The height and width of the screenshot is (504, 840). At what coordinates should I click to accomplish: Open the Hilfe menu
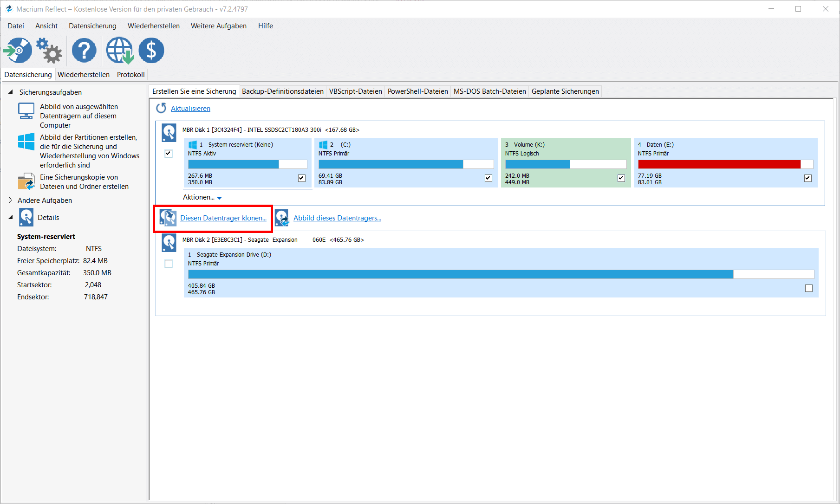point(266,26)
